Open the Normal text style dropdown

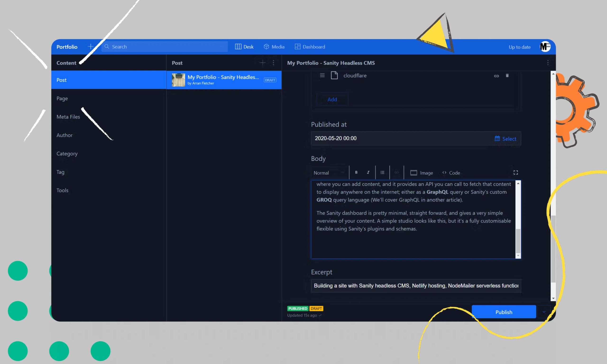329,173
